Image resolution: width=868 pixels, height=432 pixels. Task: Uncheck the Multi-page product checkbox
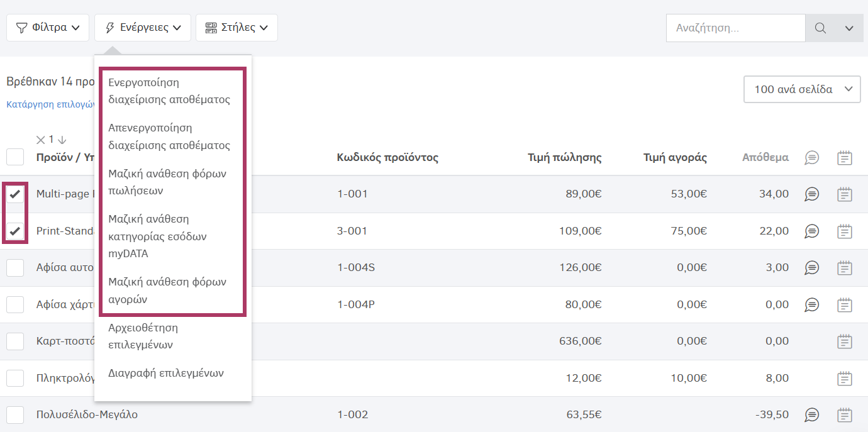15,194
